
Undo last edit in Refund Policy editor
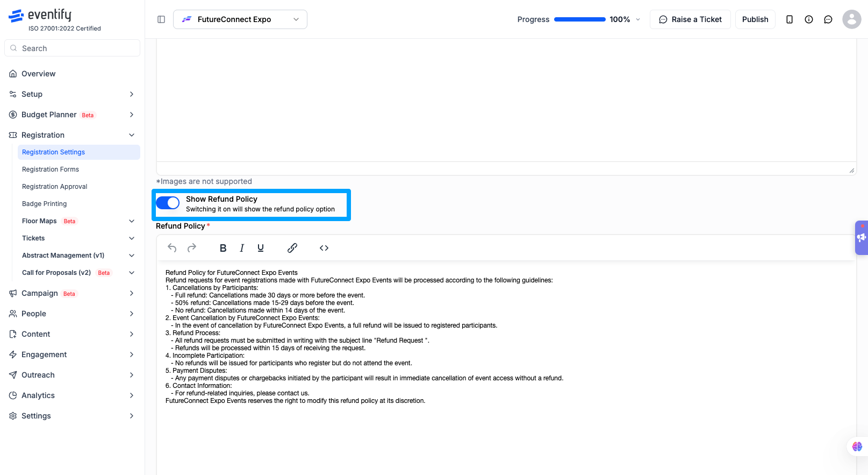pyautogui.click(x=172, y=248)
